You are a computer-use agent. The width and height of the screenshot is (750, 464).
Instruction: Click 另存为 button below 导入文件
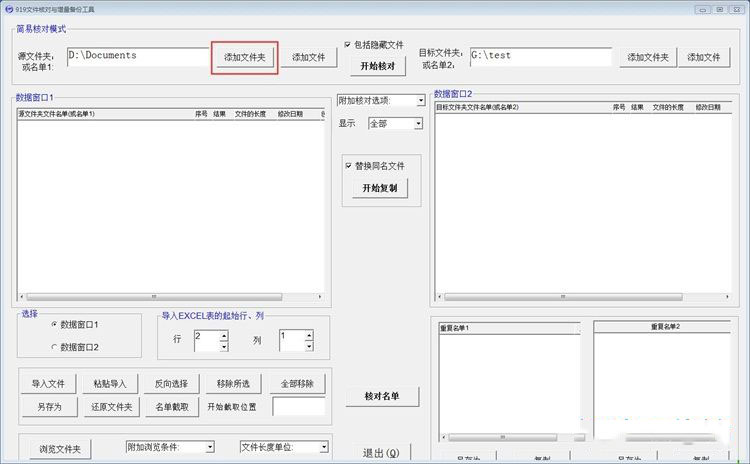click(x=49, y=407)
